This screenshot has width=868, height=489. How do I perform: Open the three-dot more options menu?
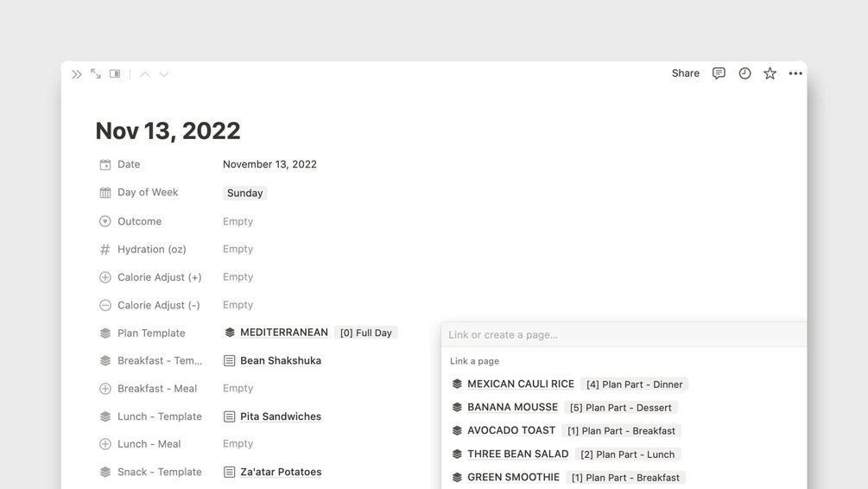pyautogui.click(x=795, y=73)
